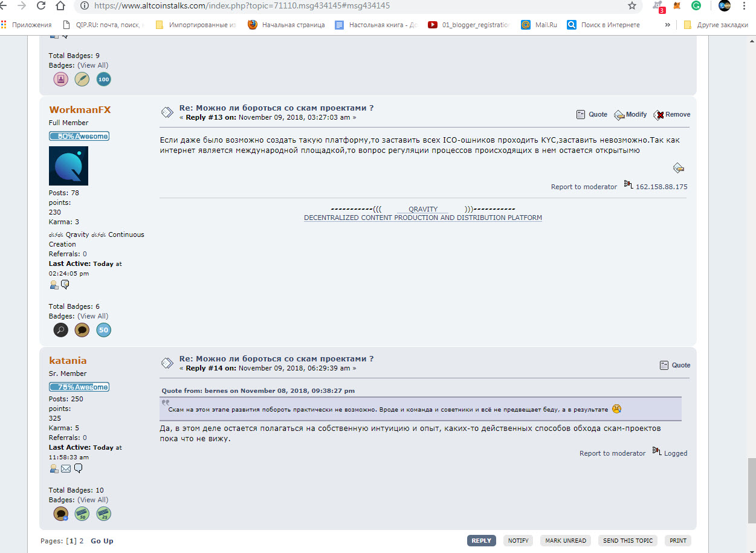Viewport: 756px width, 553px height.
Task: Click the green feather badge at top
Action: (x=82, y=79)
